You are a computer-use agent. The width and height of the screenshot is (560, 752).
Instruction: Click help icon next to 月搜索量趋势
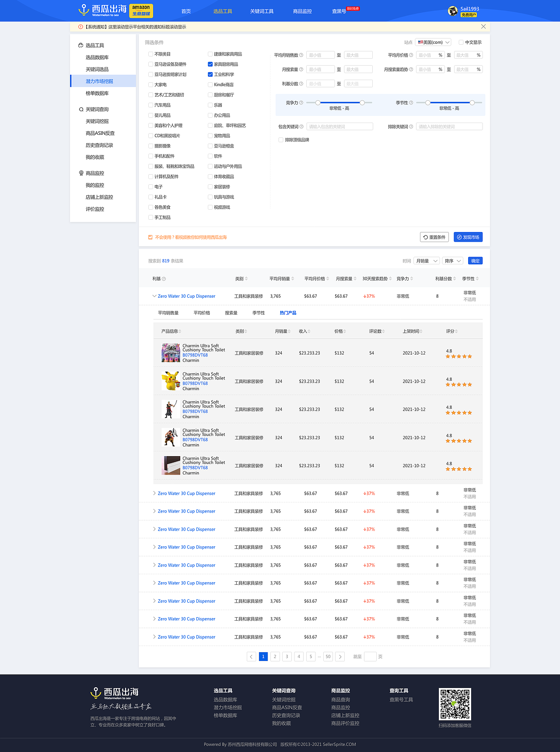pyautogui.click(x=411, y=70)
